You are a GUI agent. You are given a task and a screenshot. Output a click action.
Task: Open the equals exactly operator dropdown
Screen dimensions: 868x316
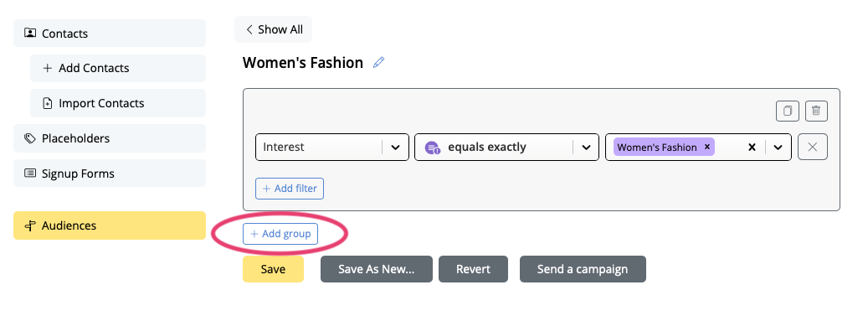tap(506, 147)
